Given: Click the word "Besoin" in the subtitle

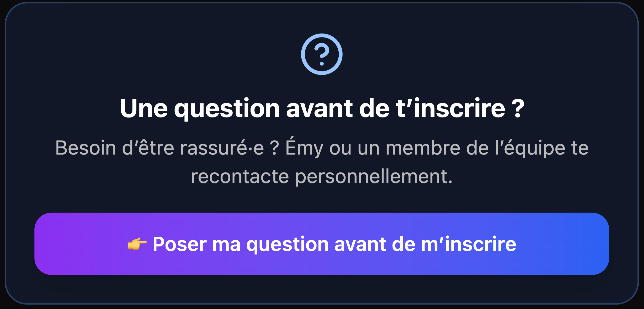Looking at the screenshot, I should coord(85,148).
